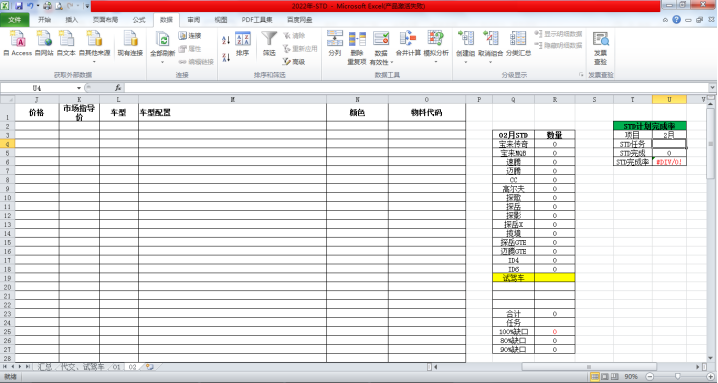Image resolution: width=718 pixels, height=383 pixels.
Task: Switch to Formulas (公式) tab
Action: coord(139,20)
